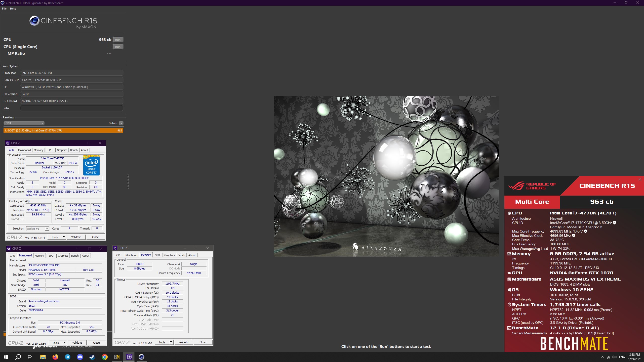Click BIOS Version value 1603
Viewport: 644px width, 362px height.
tap(65, 306)
